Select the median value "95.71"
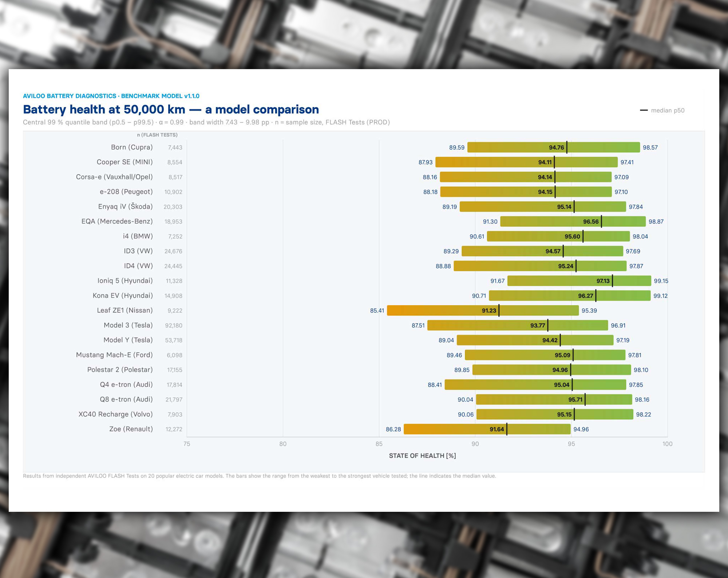The image size is (728, 578). coord(575,400)
